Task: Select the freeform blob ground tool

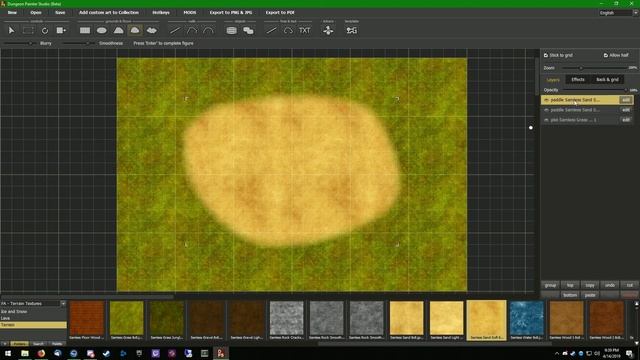Action: 151,31
